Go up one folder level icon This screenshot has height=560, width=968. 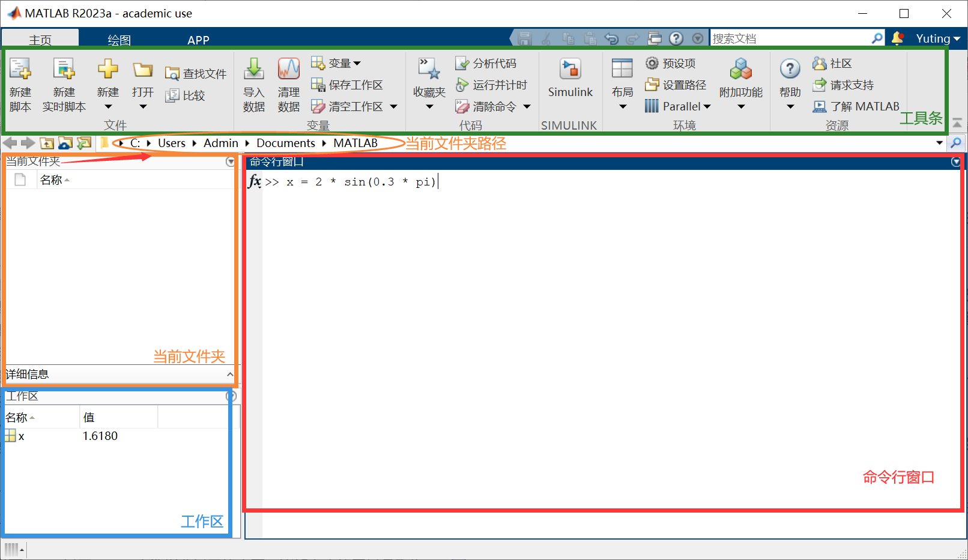47,143
